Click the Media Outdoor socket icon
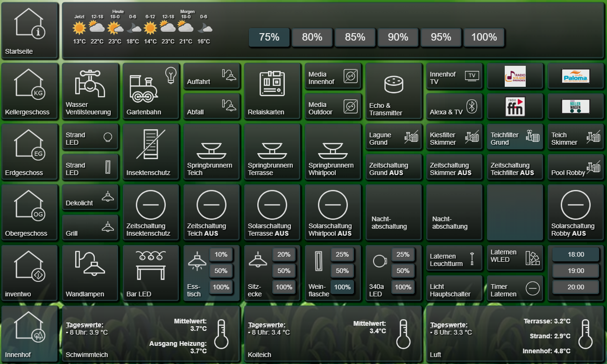The height and width of the screenshot is (364, 607). click(x=350, y=106)
